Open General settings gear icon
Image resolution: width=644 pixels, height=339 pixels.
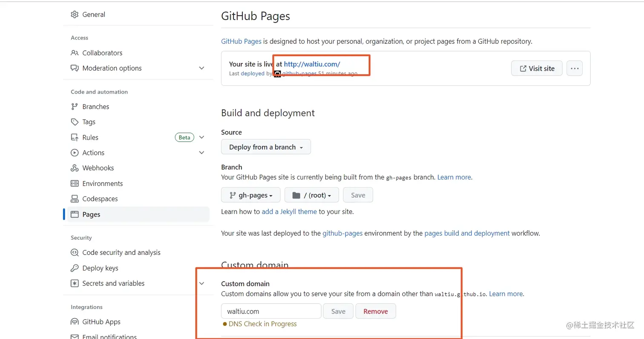pyautogui.click(x=75, y=14)
